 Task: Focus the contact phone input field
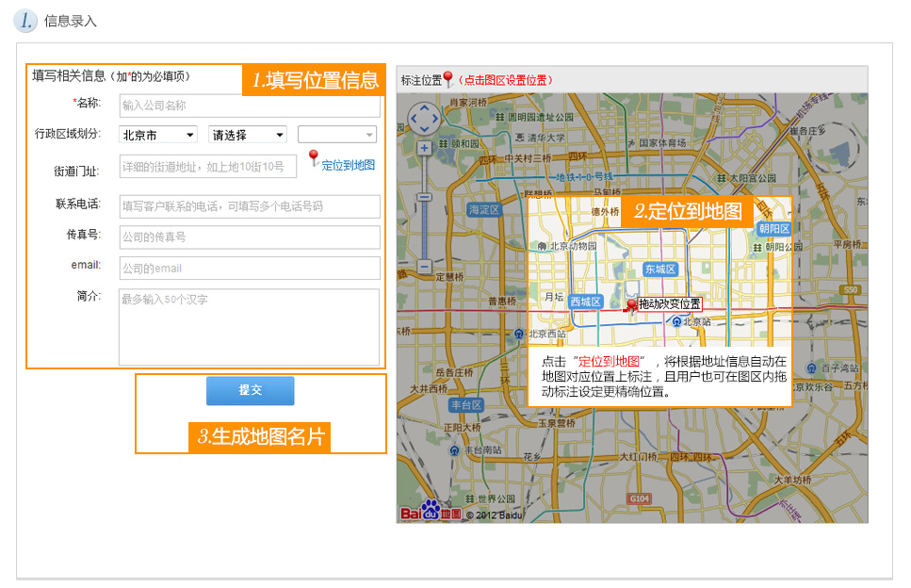point(250,206)
